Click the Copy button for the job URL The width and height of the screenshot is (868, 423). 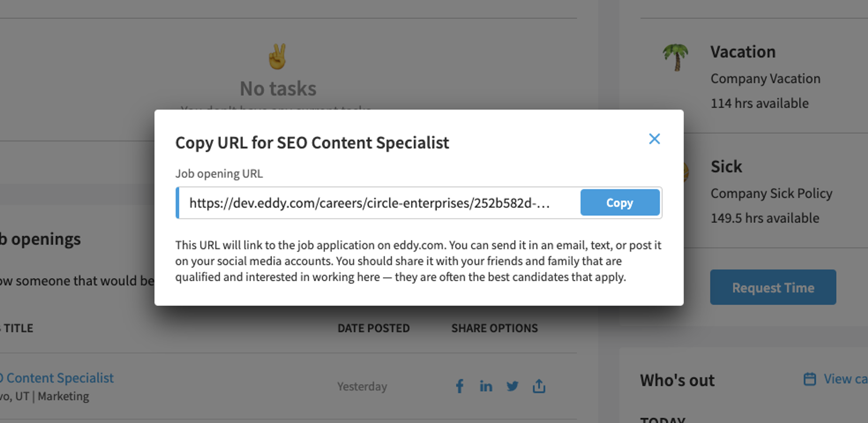point(620,202)
